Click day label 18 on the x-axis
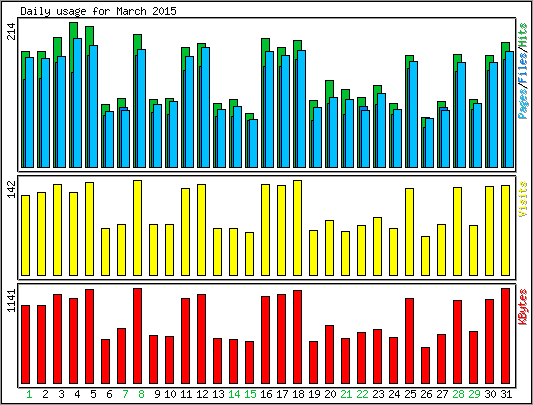The width and height of the screenshot is (533, 405). (298, 394)
